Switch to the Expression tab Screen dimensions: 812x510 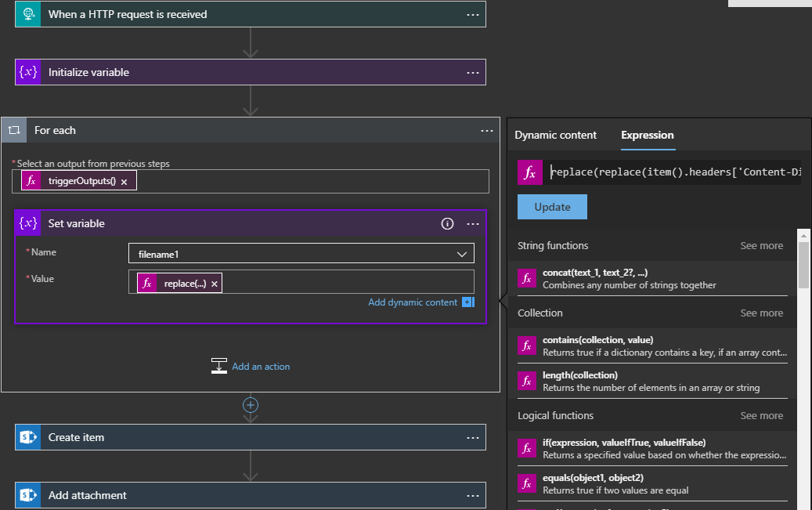pos(647,135)
